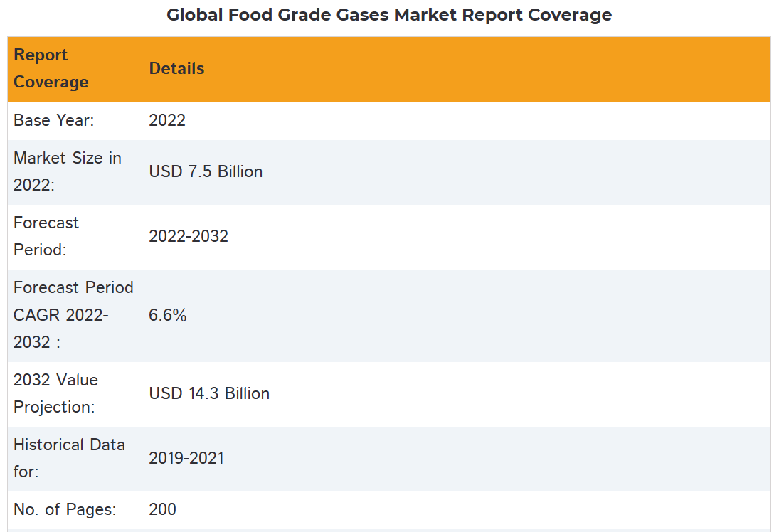This screenshot has height=532, width=779.
Task: Click 'Market Report Coverage' in the heading
Action: pos(502,15)
